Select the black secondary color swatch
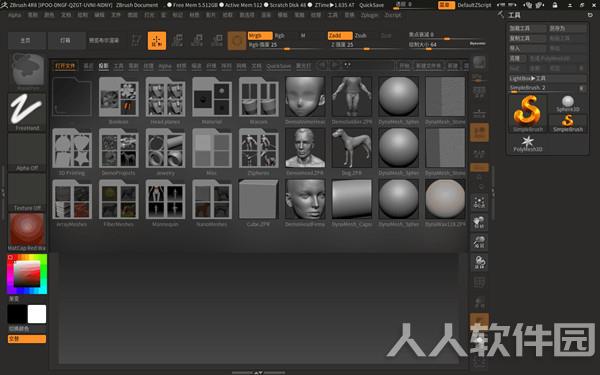600x375 pixels. pos(17,314)
